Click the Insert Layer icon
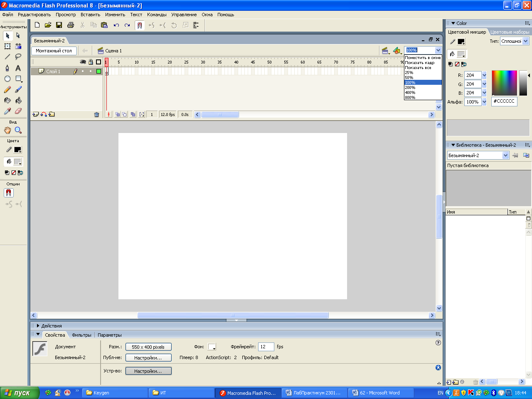The width and height of the screenshot is (532, 399). 35,114
